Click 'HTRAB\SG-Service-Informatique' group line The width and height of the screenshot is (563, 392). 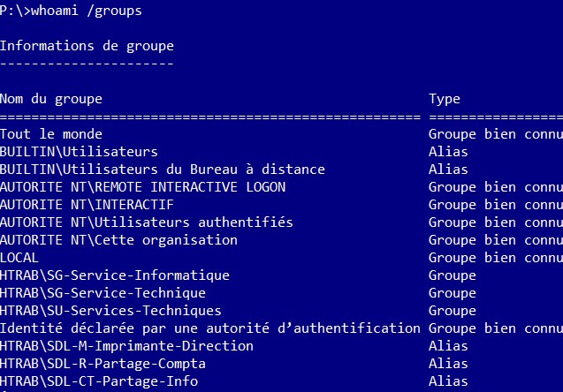click(x=115, y=275)
